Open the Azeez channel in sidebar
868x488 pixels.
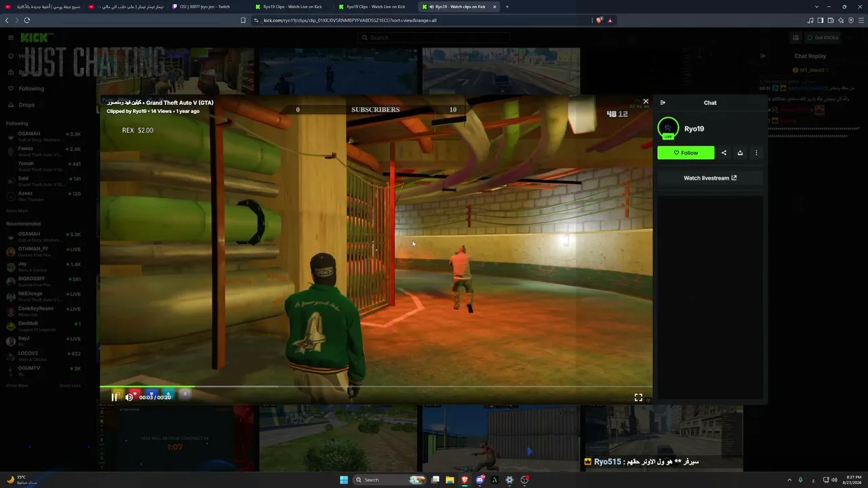tap(43, 196)
